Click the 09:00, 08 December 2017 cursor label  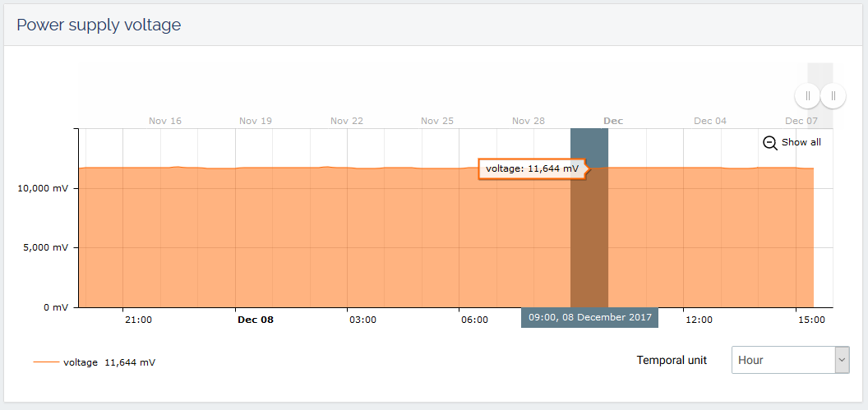[589, 317]
